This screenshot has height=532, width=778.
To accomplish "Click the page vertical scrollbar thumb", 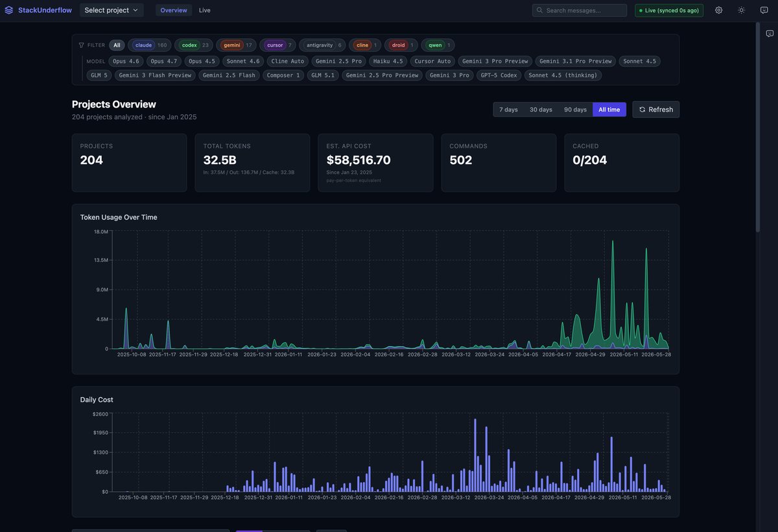I will (758, 127).
